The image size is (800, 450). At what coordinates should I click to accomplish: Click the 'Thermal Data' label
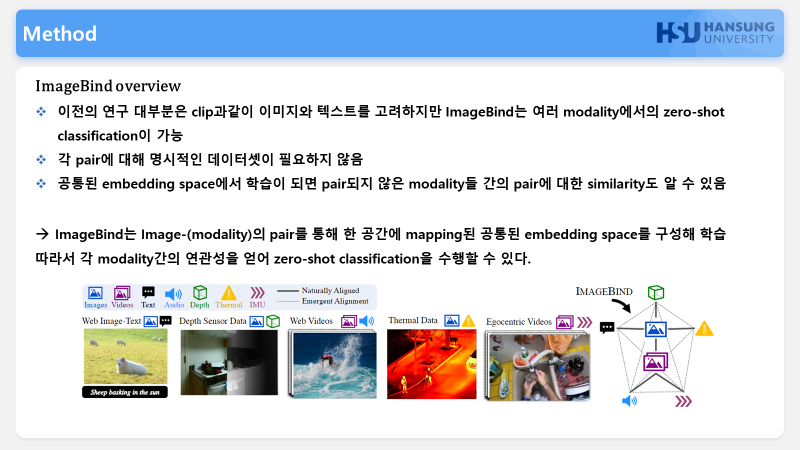point(413,320)
